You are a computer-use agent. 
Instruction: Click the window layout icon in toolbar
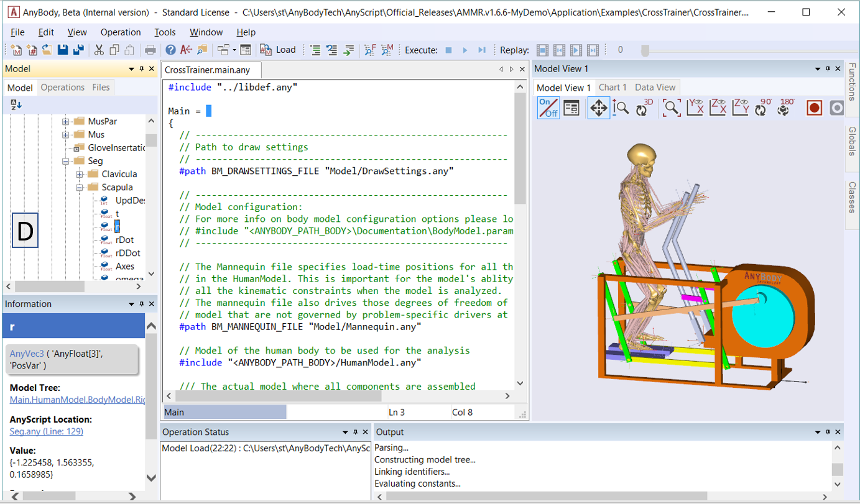(223, 50)
